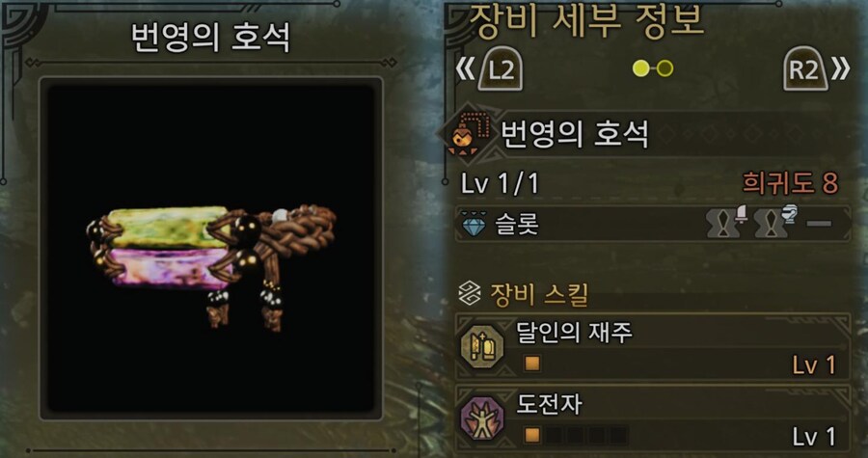Click the talisman preview image
The height and width of the screenshot is (458, 868).
pyautogui.click(x=211, y=248)
